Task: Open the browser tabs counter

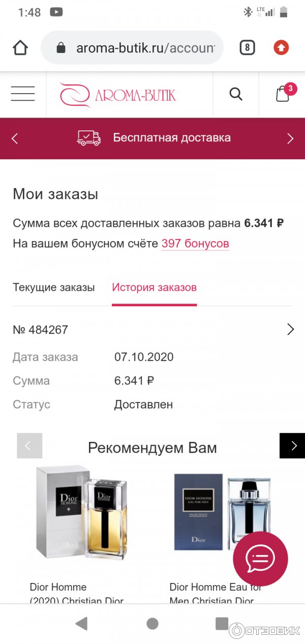Action: (247, 48)
